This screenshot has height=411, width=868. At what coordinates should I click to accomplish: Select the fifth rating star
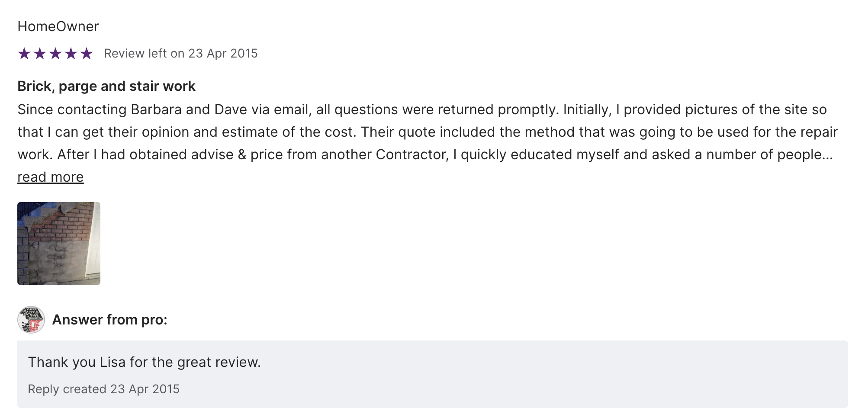coord(87,54)
